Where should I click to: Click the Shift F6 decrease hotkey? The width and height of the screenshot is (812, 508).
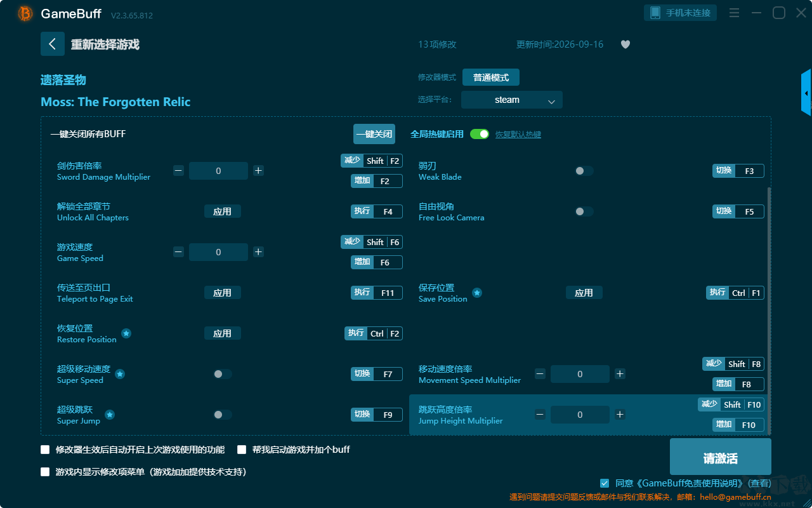pyautogui.click(x=372, y=242)
